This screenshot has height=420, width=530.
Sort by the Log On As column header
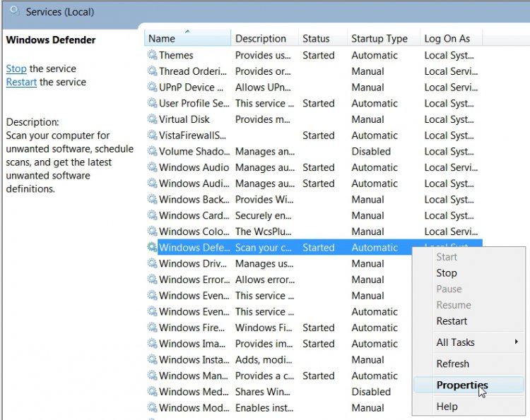[x=451, y=38]
